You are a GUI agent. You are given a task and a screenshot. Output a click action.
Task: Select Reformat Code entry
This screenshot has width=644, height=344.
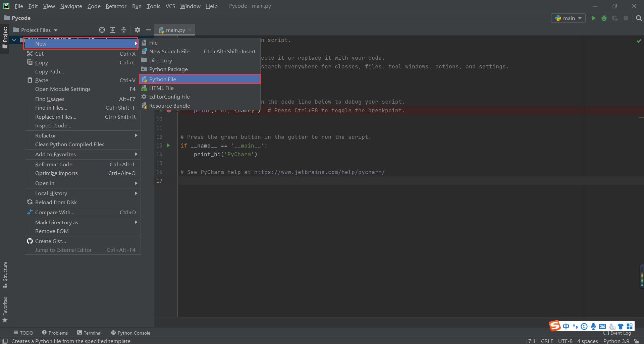83,164
